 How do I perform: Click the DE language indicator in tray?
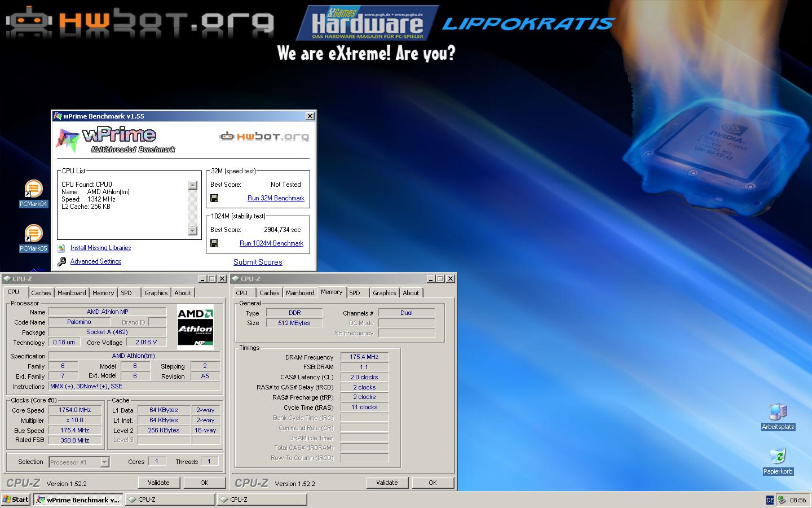click(x=770, y=500)
